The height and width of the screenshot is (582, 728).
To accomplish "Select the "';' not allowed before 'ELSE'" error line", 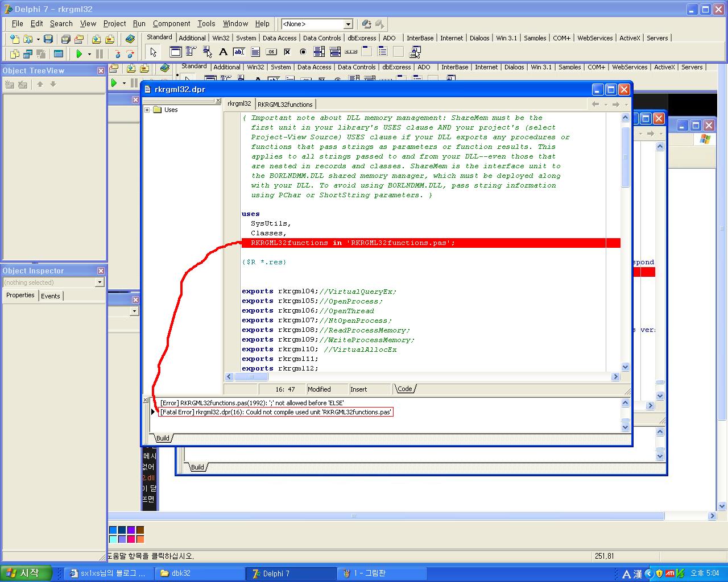I will pyautogui.click(x=252, y=402).
